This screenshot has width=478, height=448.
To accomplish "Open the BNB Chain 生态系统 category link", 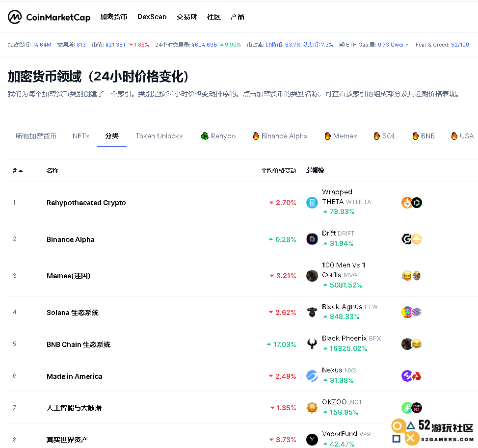I will tap(79, 344).
